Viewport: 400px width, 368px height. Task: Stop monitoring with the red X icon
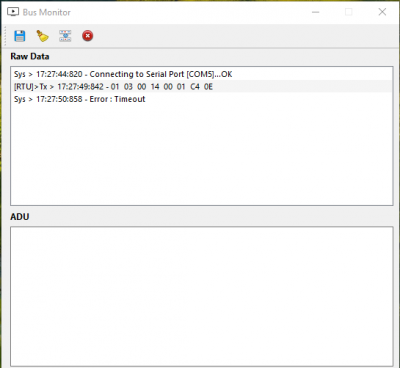coord(88,36)
